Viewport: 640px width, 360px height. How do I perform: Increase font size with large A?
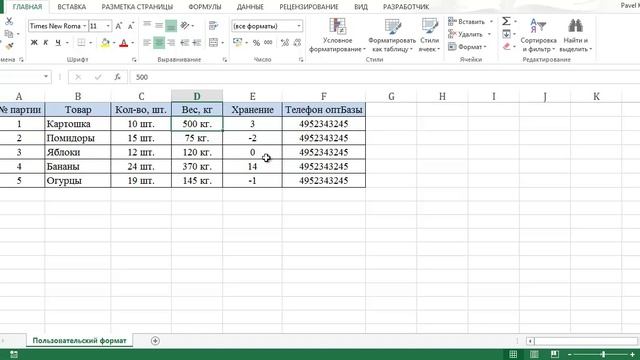click(118, 26)
